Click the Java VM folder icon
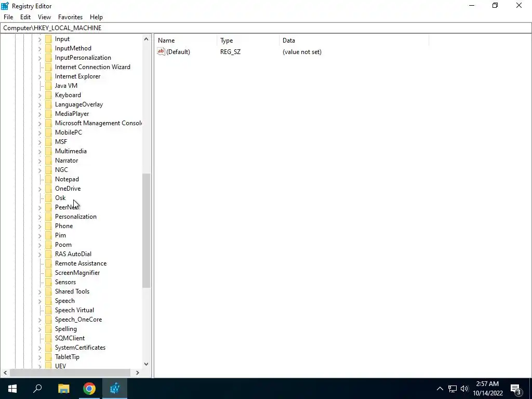The image size is (532, 399). pyautogui.click(x=48, y=86)
